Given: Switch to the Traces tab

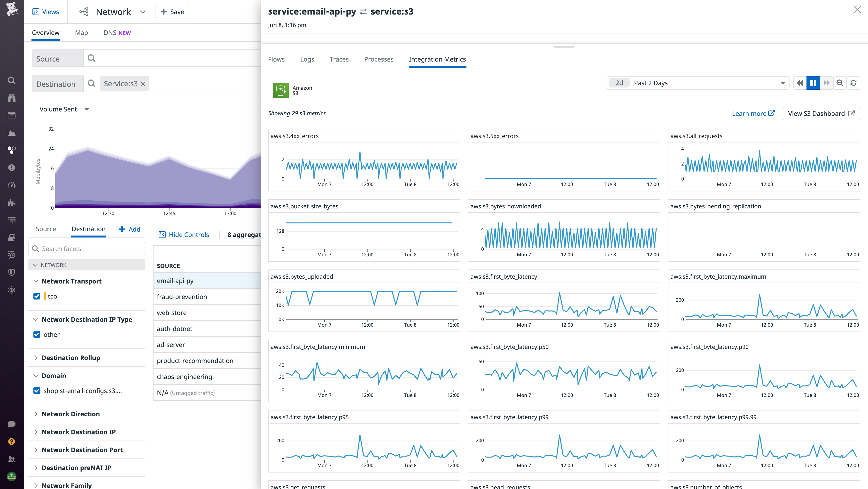Looking at the screenshot, I should pos(339,59).
